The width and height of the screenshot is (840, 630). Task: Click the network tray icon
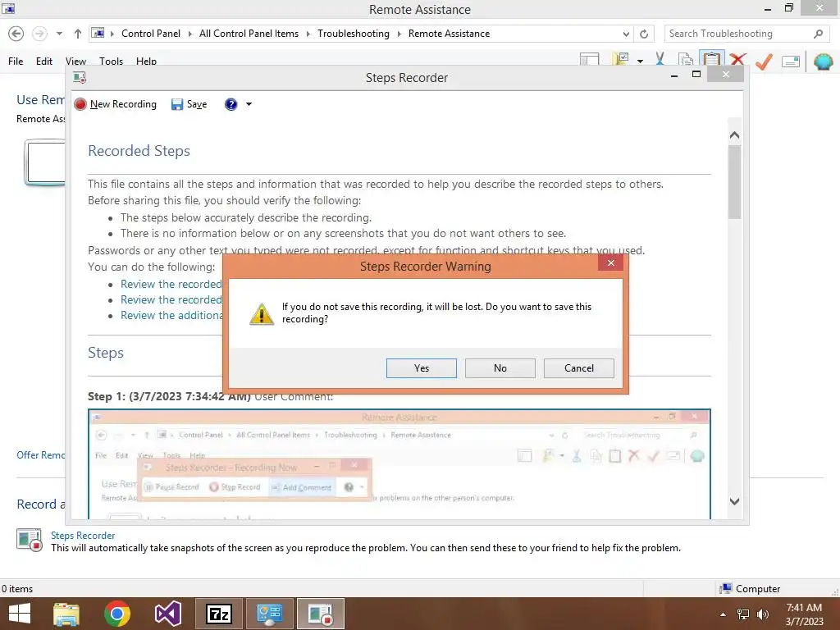[x=742, y=614]
